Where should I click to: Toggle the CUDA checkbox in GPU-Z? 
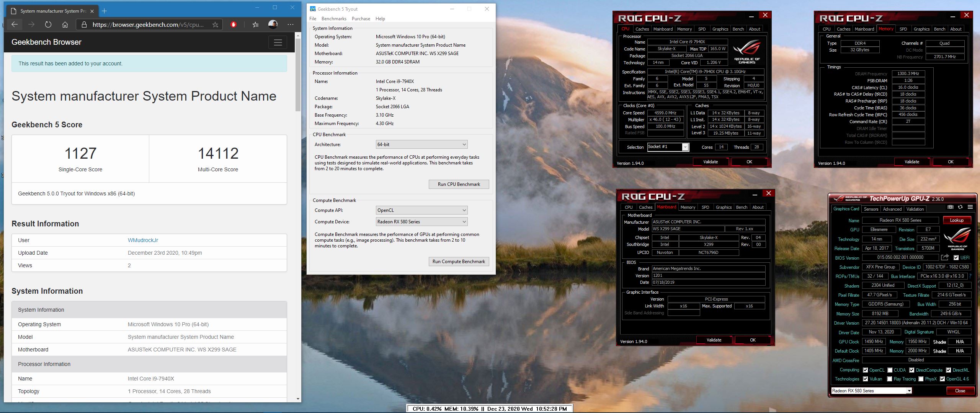pos(890,370)
